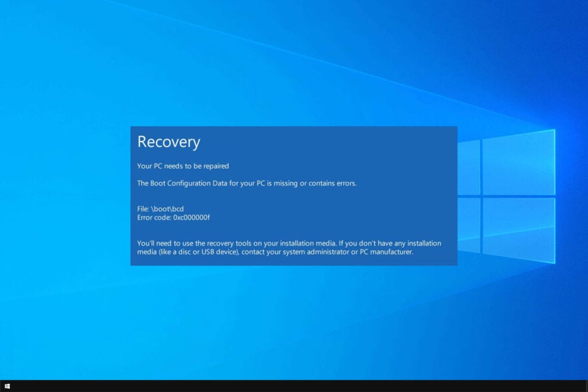Click the 'Recovery' heading

[x=169, y=142]
